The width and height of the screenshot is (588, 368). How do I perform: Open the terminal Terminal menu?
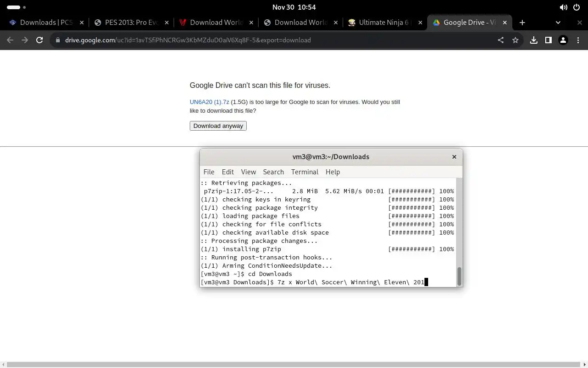click(305, 172)
